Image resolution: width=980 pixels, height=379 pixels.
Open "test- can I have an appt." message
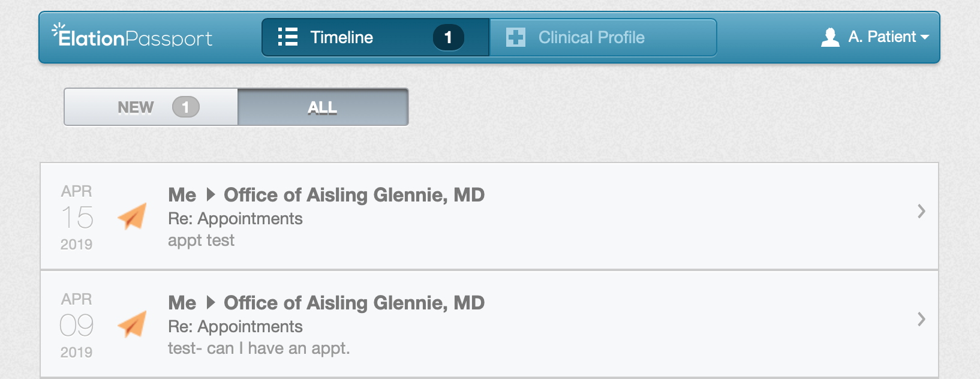[258, 348]
